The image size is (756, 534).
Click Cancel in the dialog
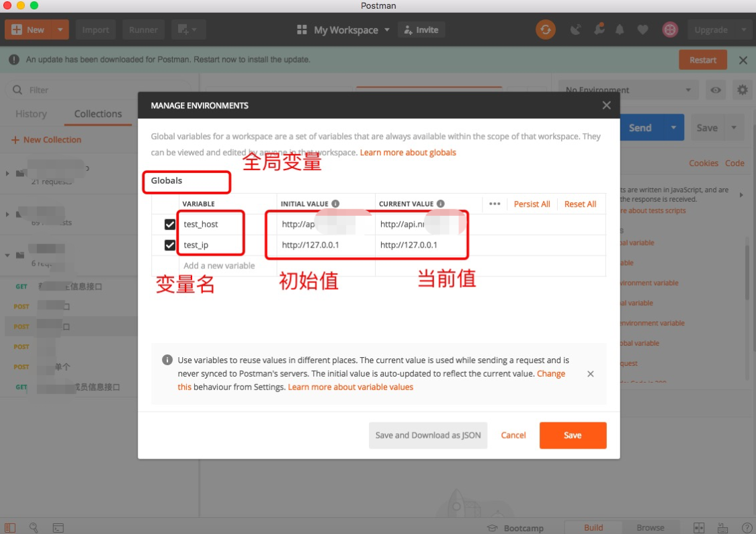pos(513,435)
